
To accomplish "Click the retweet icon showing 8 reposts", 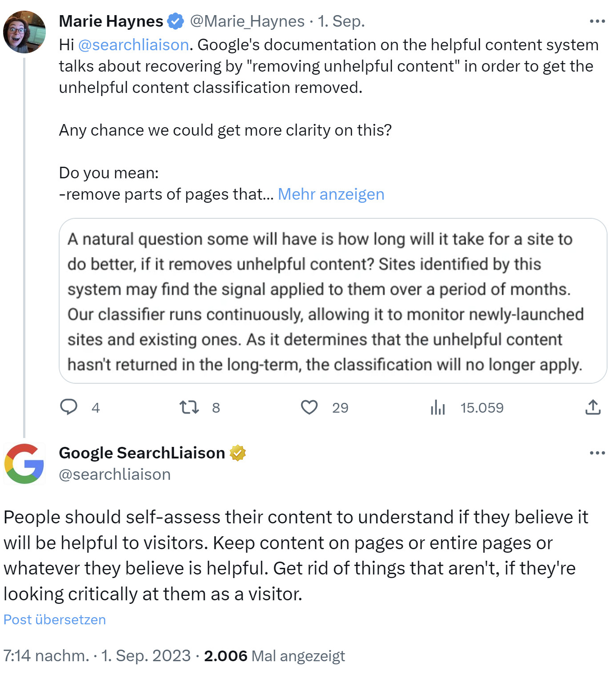I will click(x=189, y=407).
